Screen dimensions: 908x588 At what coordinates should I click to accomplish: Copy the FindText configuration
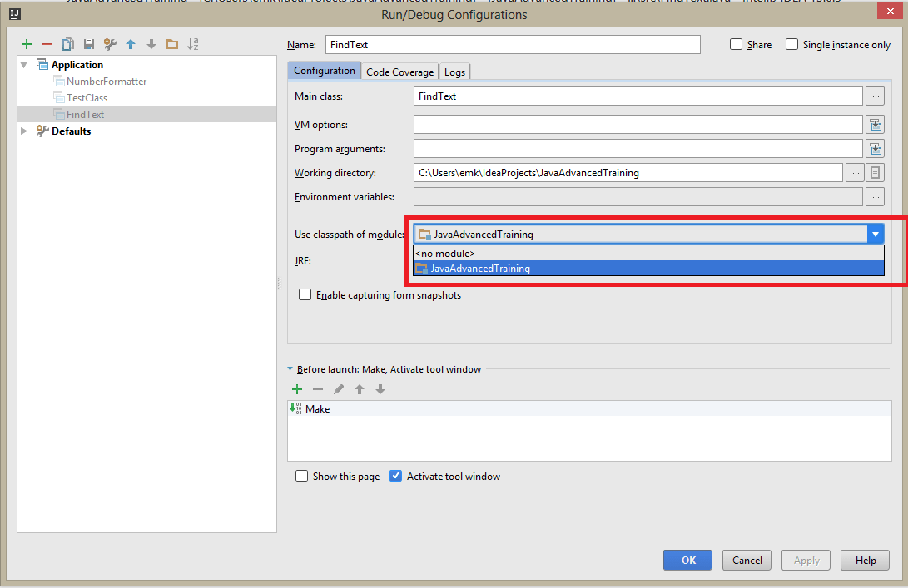point(67,44)
